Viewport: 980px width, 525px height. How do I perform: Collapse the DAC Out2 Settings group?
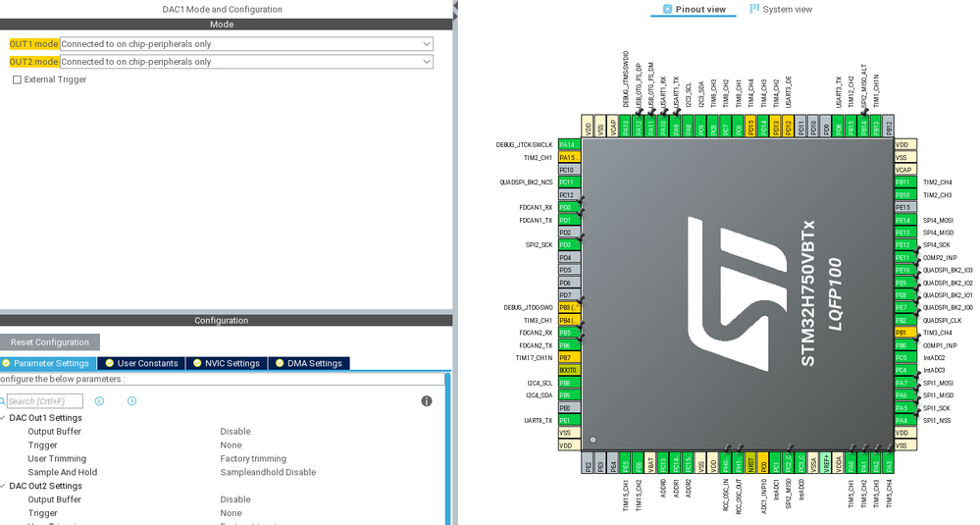3,486
